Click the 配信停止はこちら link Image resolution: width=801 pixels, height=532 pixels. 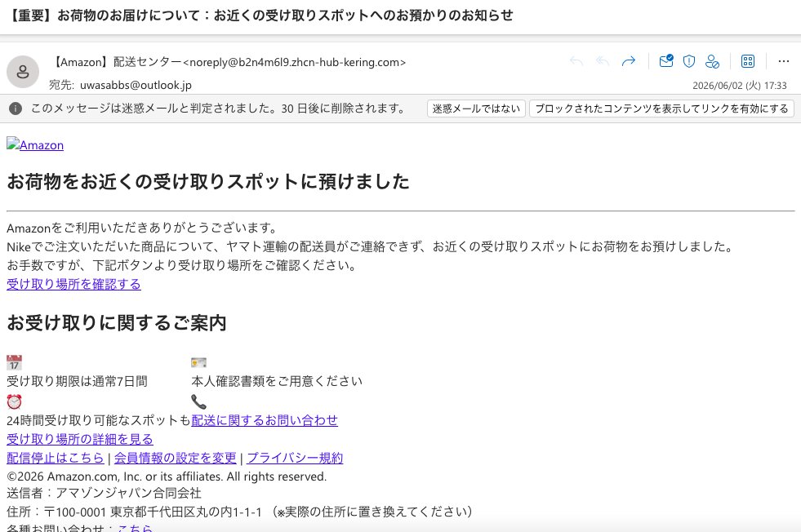56,458
